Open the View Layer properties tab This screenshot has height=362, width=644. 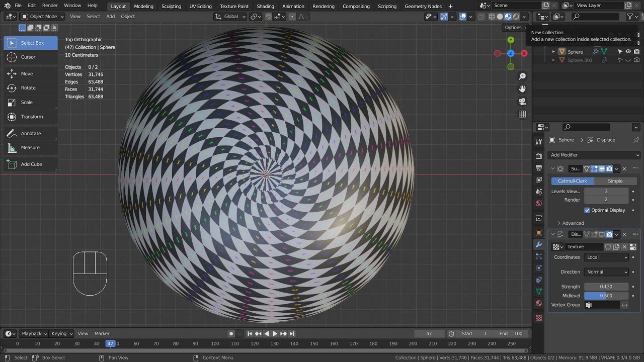coord(539,179)
